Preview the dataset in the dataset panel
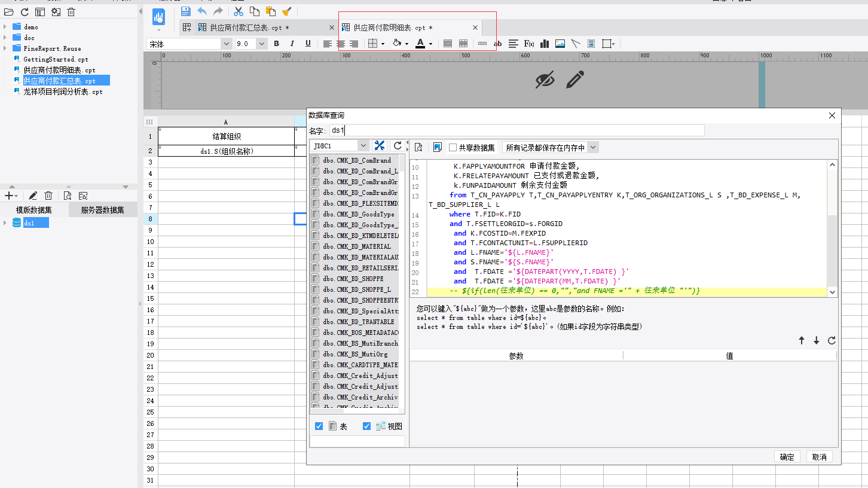 (68, 196)
